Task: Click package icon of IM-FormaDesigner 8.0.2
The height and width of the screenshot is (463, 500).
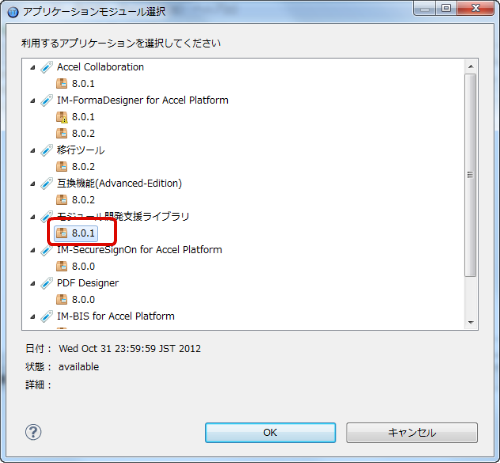Action: (x=61, y=133)
